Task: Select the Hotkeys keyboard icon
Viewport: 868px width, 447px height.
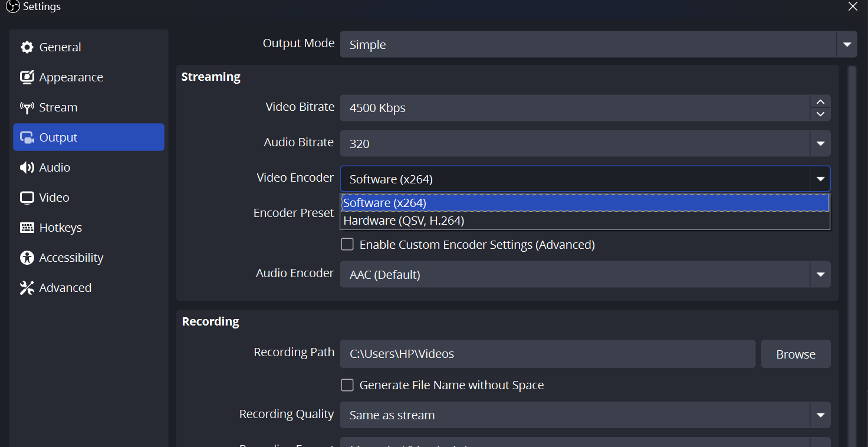Action: click(27, 227)
